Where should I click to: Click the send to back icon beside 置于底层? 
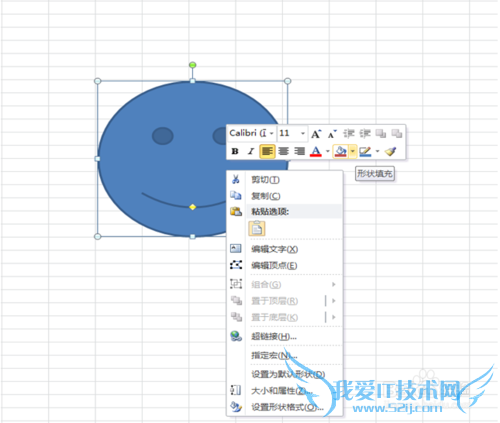point(236,317)
